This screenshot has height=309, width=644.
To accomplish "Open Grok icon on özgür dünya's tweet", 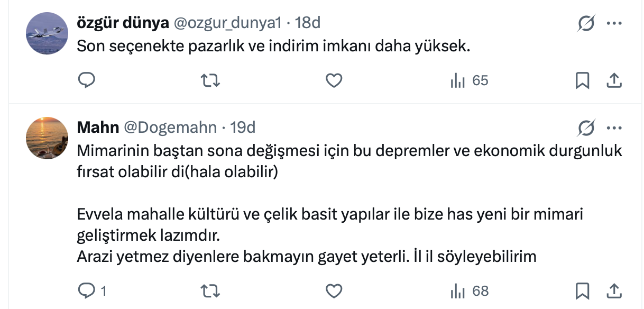I will (586, 23).
